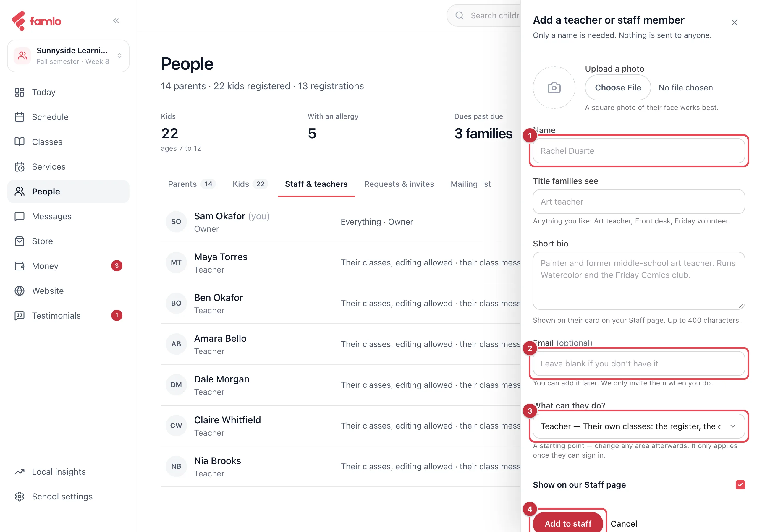Click Maya Torres's MT avatar

click(176, 262)
